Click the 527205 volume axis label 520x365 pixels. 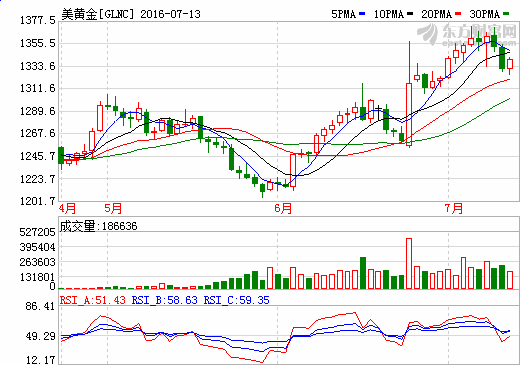[37, 232]
